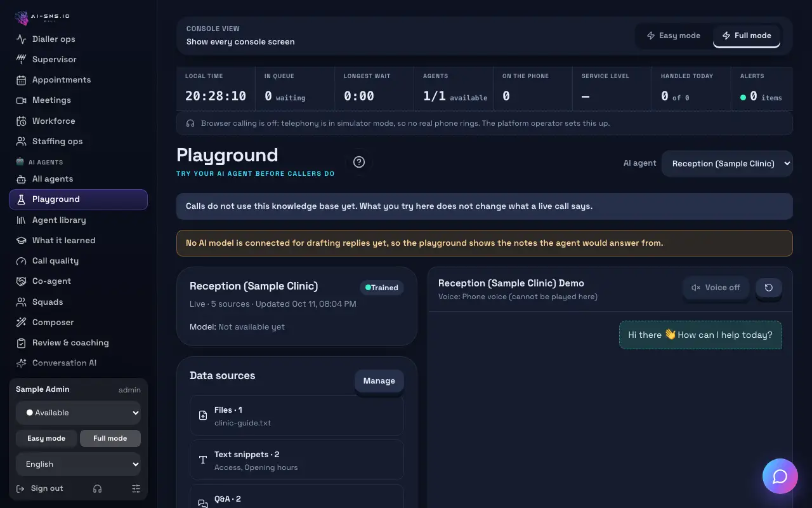The height and width of the screenshot is (508, 812).
Task: Click the Manage data sources button
Action: click(379, 381)
